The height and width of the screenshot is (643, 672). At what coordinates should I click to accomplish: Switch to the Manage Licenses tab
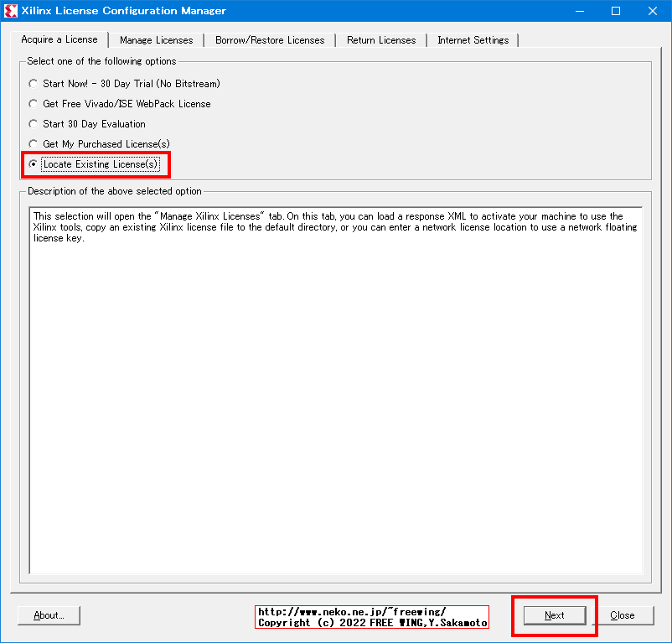click(x=157, y=39)
